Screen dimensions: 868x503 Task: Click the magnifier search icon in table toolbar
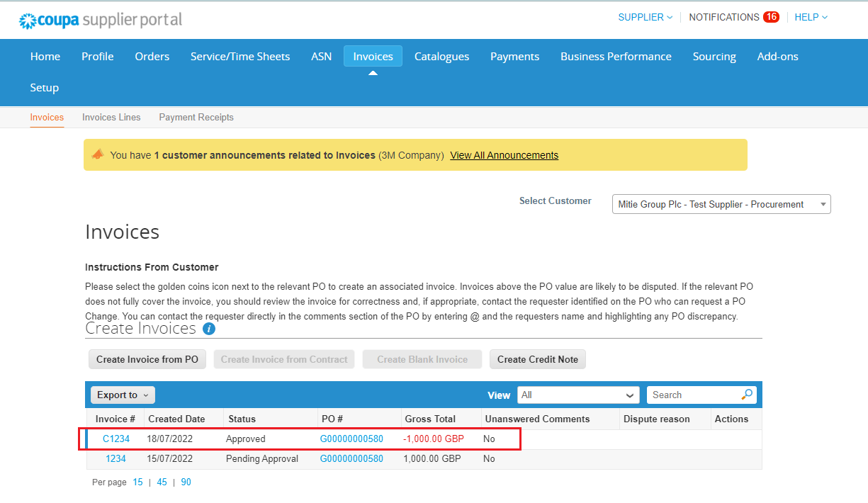click(747, 395)
